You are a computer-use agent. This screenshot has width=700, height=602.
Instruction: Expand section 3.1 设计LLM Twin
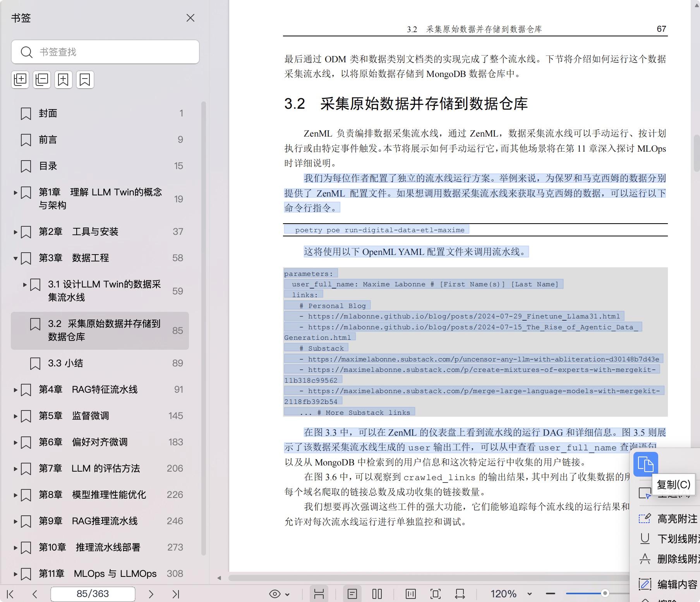pos(25,284)
